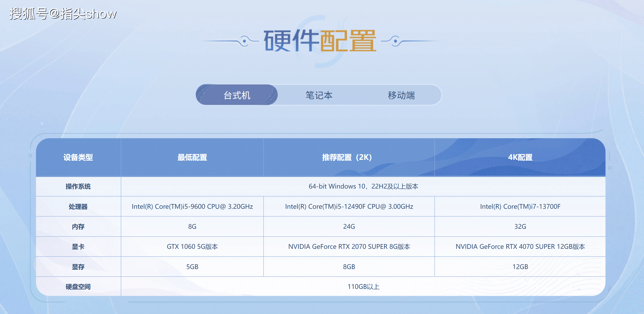Click the 最低配置 column header

click(192, 157)
